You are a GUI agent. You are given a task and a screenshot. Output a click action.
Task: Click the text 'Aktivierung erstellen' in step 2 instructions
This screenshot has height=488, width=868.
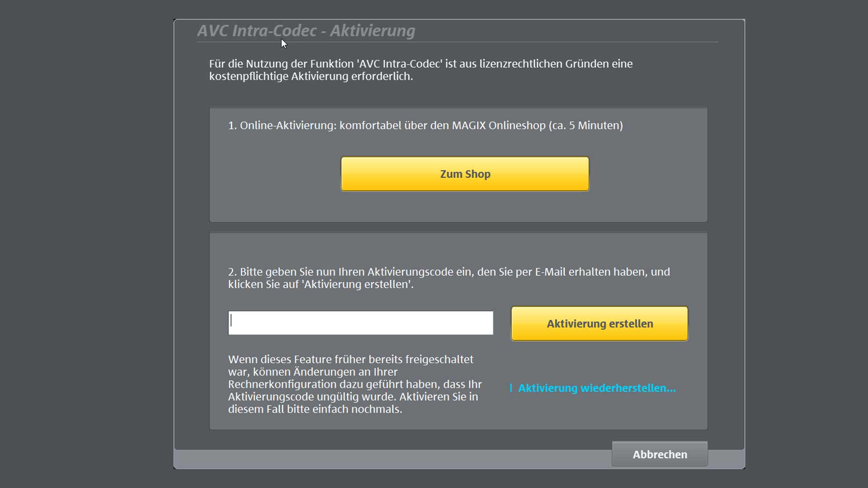coord(357,285)
